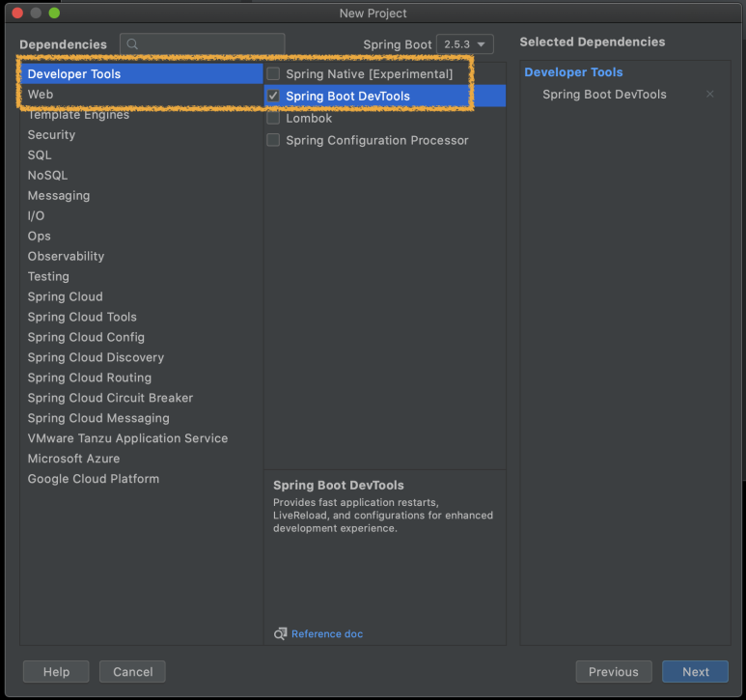This screenshot has width=746, height=700.
Task: Select the Microsoft Azure category
Action: (x=141, y=459)
